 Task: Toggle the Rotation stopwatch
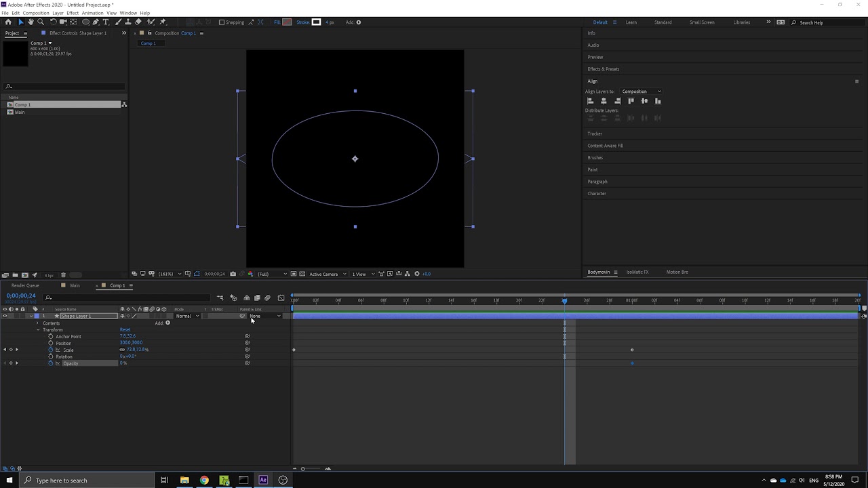(x=50, y=357)
